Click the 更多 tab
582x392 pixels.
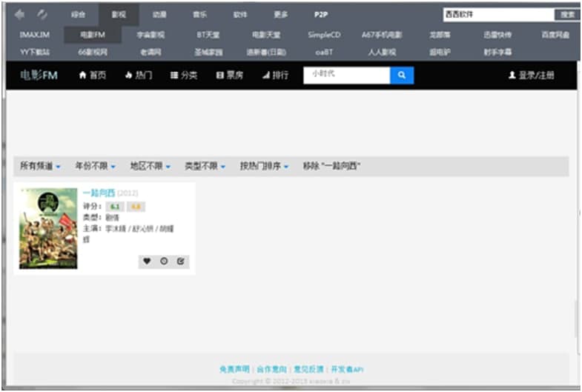click(x=280, y=15)
